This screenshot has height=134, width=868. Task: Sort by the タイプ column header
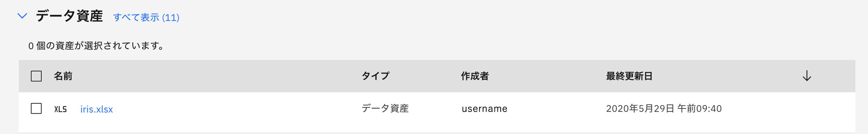(x=375, y=76)
